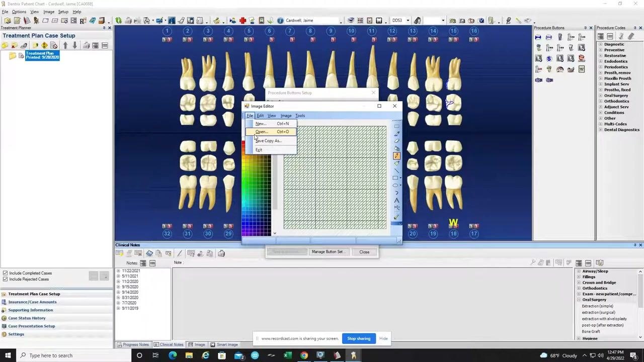Open the Image menu in Image Editor
This screenshot has width=644, height=362.
pyautogui.click(x=286, y=116)
